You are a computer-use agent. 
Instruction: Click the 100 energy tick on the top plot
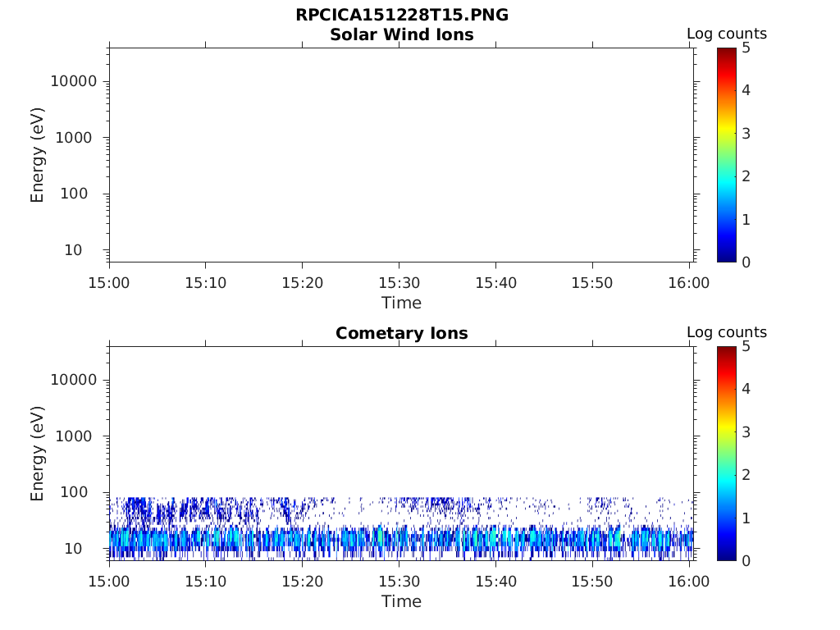[x=74, y=194]
